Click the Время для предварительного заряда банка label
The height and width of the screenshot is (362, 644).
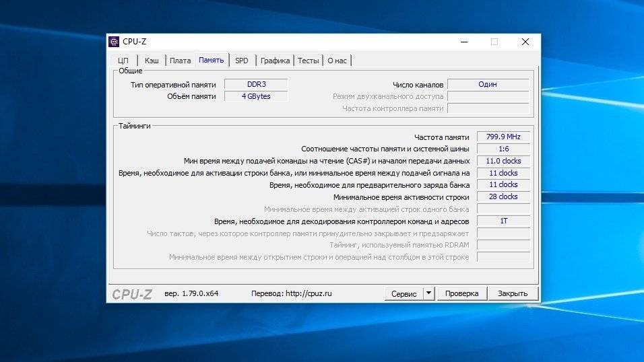(369, 185)
